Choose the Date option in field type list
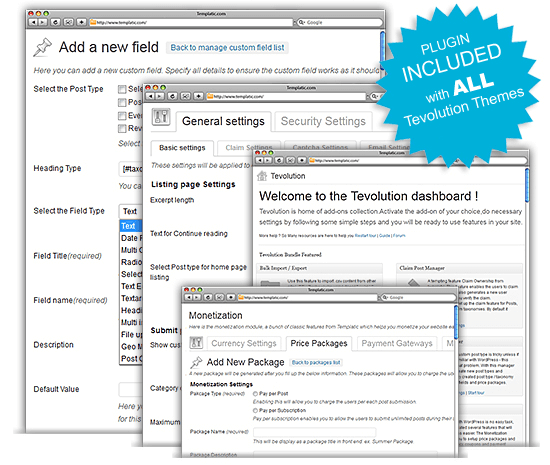This screenshot has height=465, width=550. [131, 238]
